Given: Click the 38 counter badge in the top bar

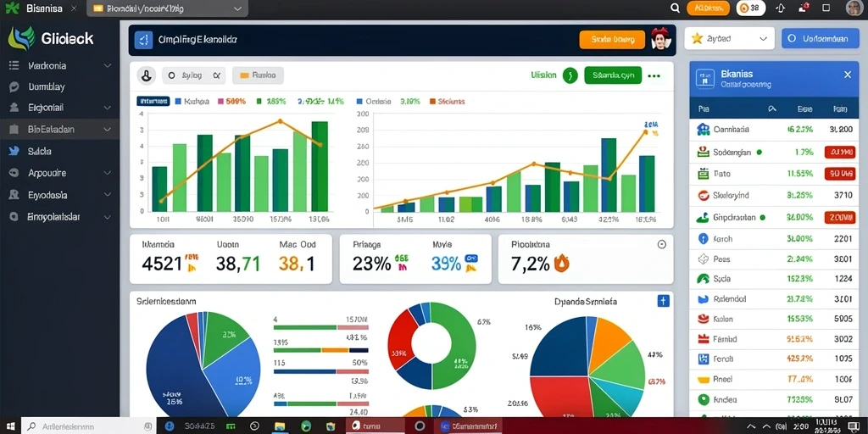Looking at the screenshot, I should 751,8.
